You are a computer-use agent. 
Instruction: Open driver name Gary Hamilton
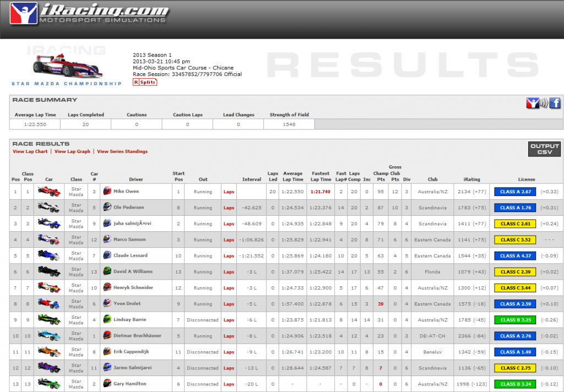[x=129, y=384]
